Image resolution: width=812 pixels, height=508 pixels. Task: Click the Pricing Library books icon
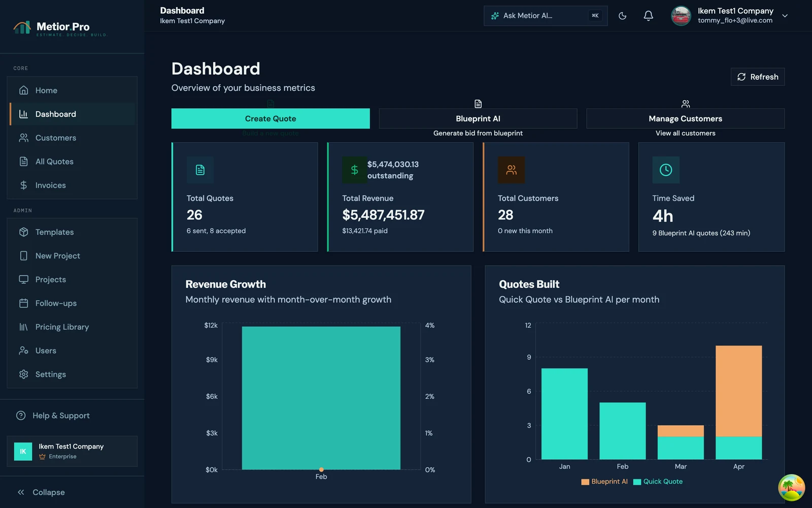coord(23,327)
